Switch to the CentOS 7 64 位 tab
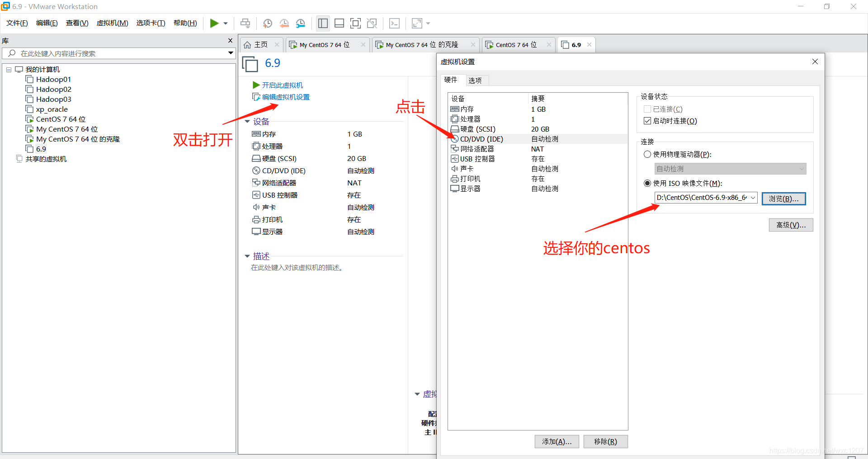Image resolution: width=868 pixels, height=459 pixels. pyautogui.click(x=516, y=45)
